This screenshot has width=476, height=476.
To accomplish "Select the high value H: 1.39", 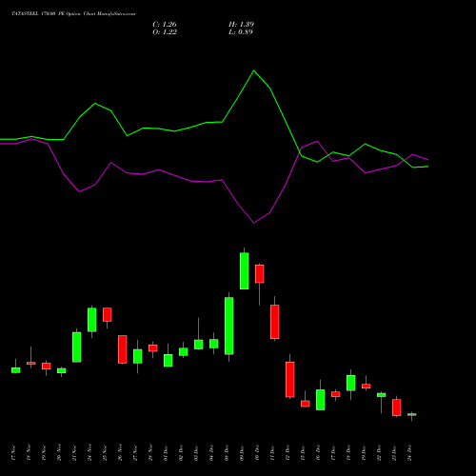I will tap(241, 25).
